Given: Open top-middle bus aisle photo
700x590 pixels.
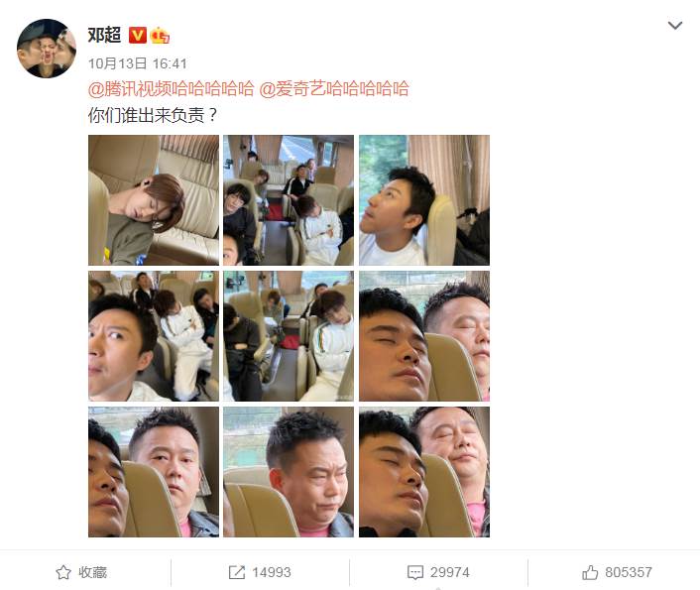Looking at the screenshot, I should pyautogui.click(x=289, y=200).
